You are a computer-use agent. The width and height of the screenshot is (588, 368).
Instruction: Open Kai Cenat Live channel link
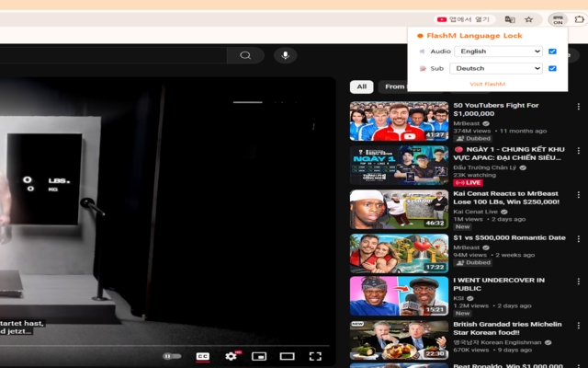(475, 212)
